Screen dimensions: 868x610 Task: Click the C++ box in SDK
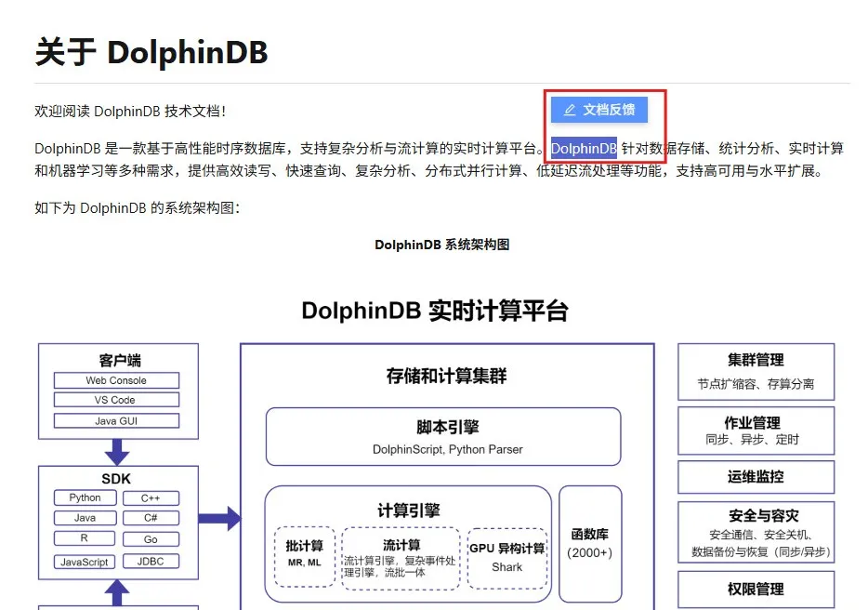pos(151,498)
